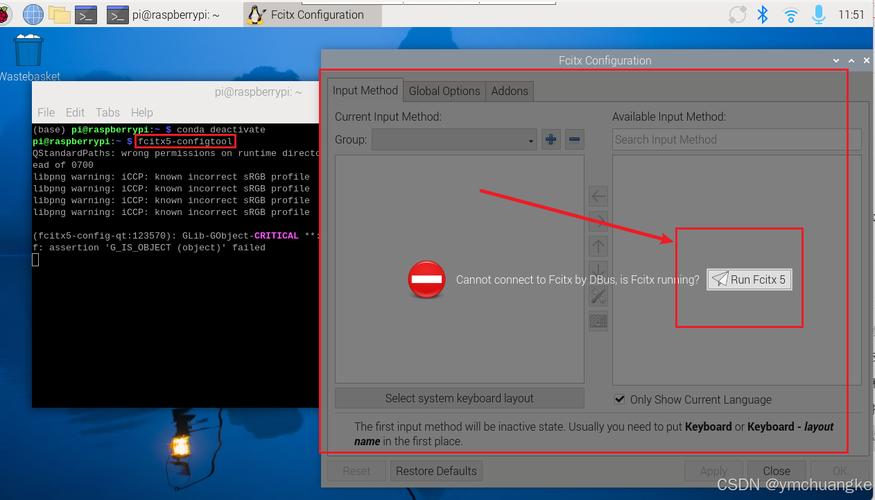Click the red no-entry error icon
Screen dimensions: 875x500
coord(426,279)
